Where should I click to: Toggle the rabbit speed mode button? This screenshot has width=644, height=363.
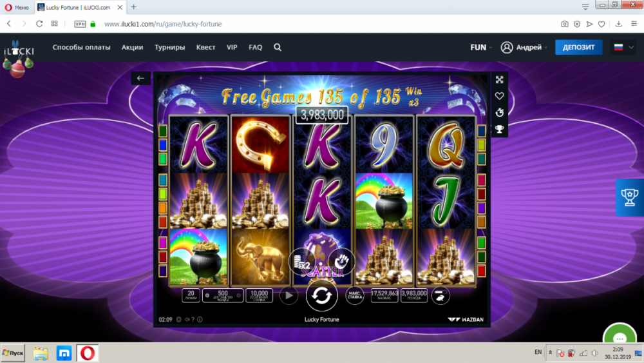tap(440, 295)
